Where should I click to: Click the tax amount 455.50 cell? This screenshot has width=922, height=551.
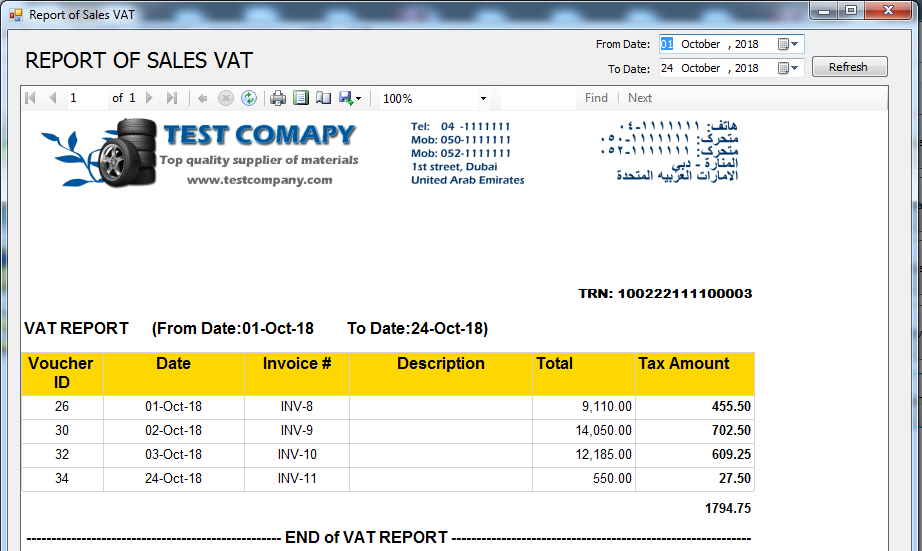coord(695,406)
